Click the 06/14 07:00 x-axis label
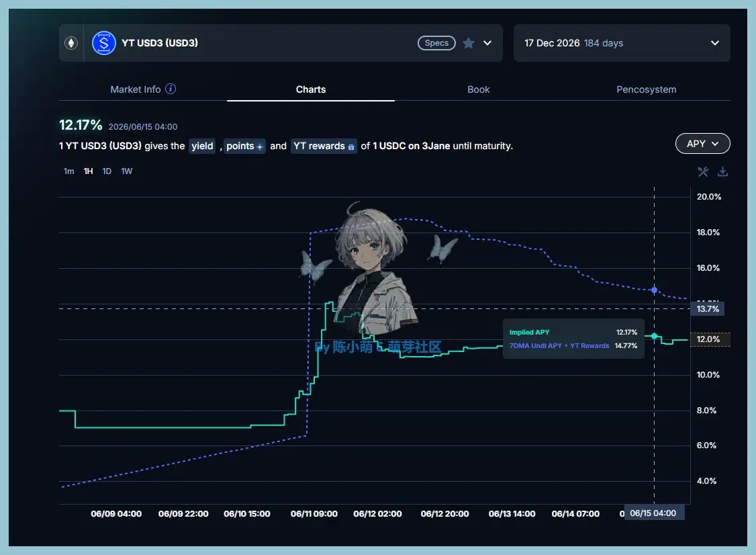Image resolution: width=756 pixels, height=555 pixels. [x=575, y=514]
